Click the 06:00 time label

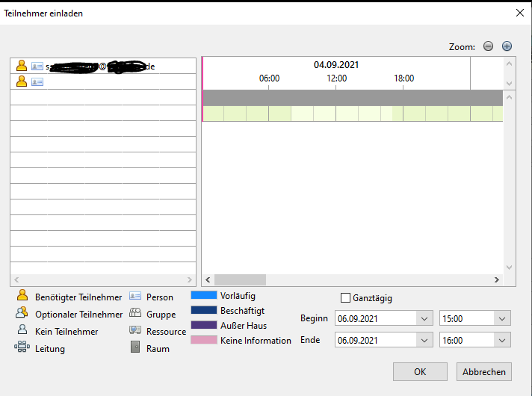(x=270, y=78)
